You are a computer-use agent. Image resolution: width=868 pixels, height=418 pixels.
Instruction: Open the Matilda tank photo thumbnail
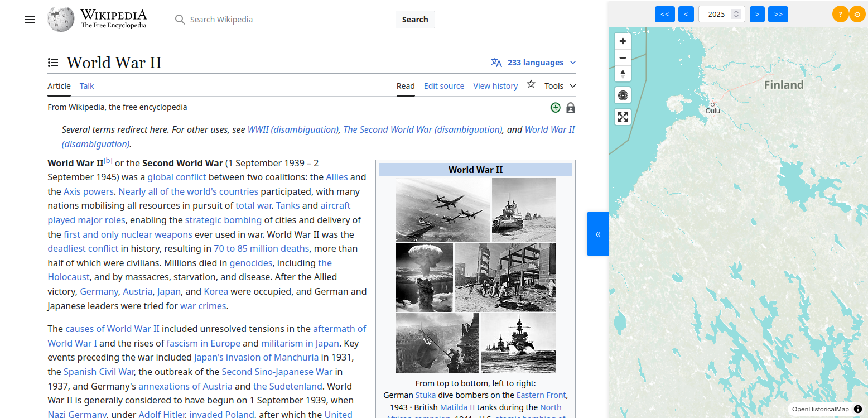(524, 210)
